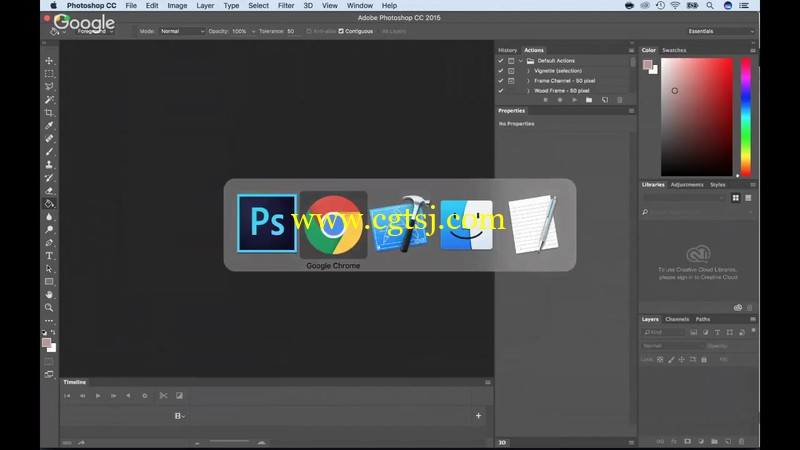Select the Crop tool

coord(49,113)
